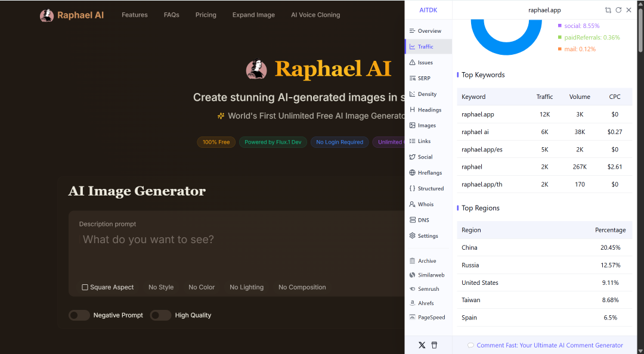Click the 267K volume cell
This screenshot has height=354, width=644.
(580, 167)
